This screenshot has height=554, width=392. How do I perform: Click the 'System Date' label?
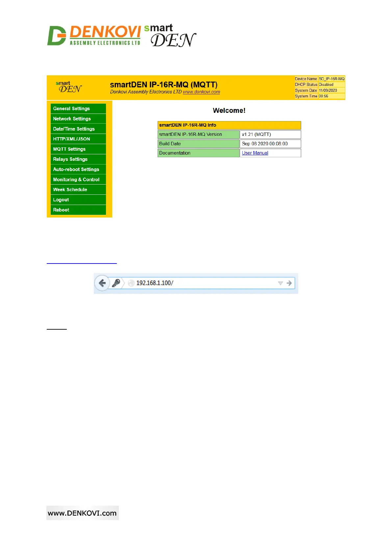[x=306, y=90]
